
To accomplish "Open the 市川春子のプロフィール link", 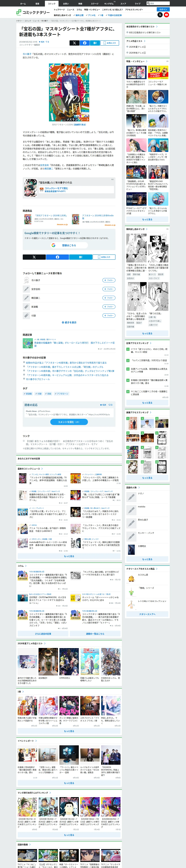I will [x=38, y=379].
